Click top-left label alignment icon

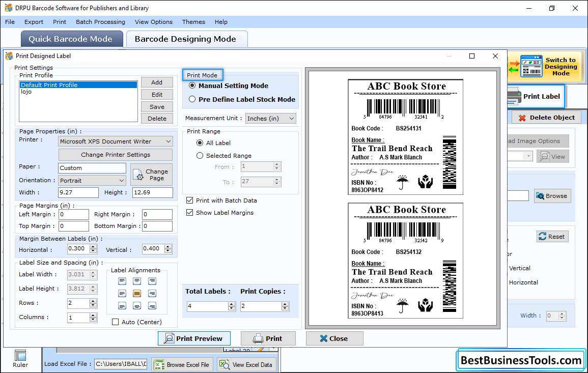tap(122, 281)
